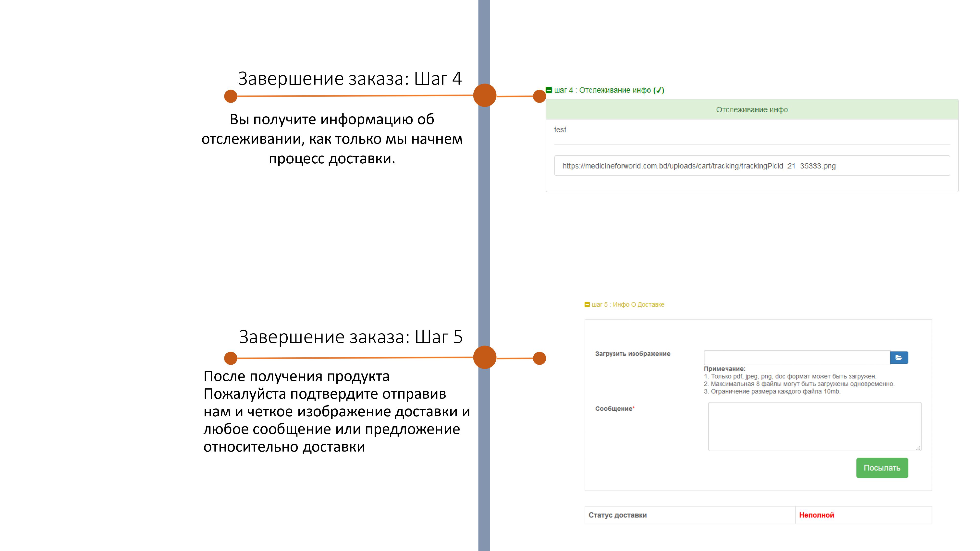Click the 'шаг 4 : Отслеживание инфо' heading
The image size is (980, 551).
click(x=609, y=90)
